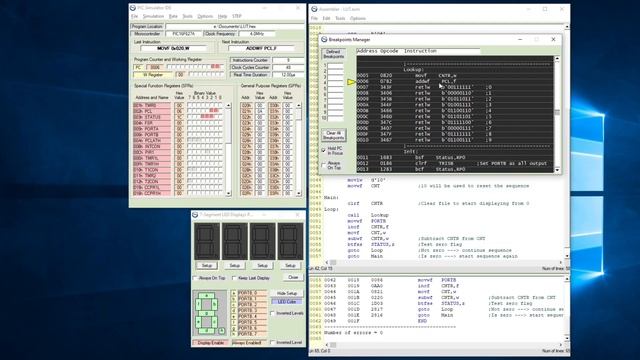Image resolution: width=640 pixels, height=360 pixels.
Task: Click the Microcontroller button
Action: [x=147, y=34]
